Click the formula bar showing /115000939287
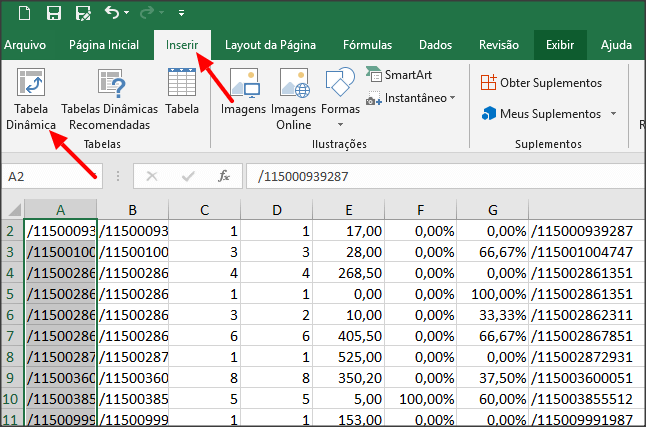This screenshot has width=646, height=427. [446, 176]
